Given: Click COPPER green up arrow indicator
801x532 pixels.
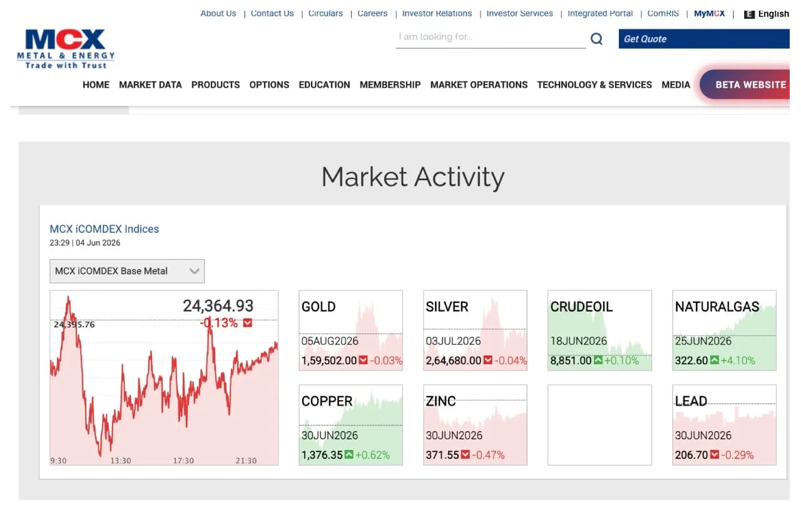Looking at the screenshot, I should [x=349, y=455].
